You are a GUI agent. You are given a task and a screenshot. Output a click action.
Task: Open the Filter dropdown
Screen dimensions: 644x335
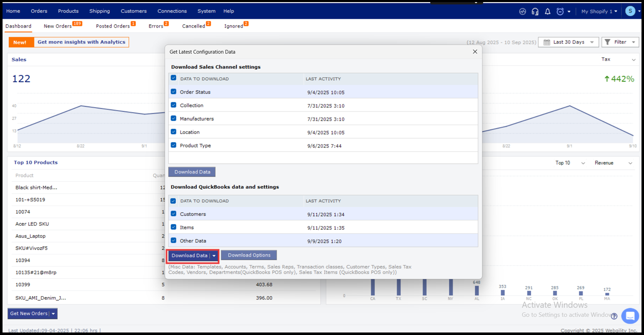620,42
